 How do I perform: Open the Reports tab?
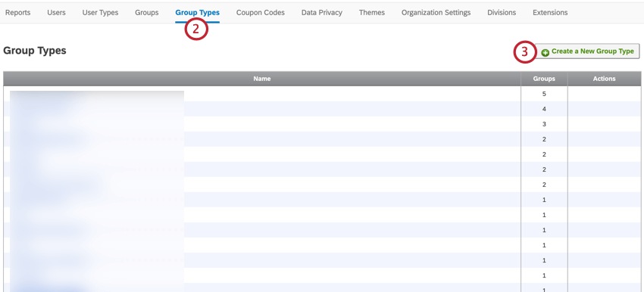17,13
